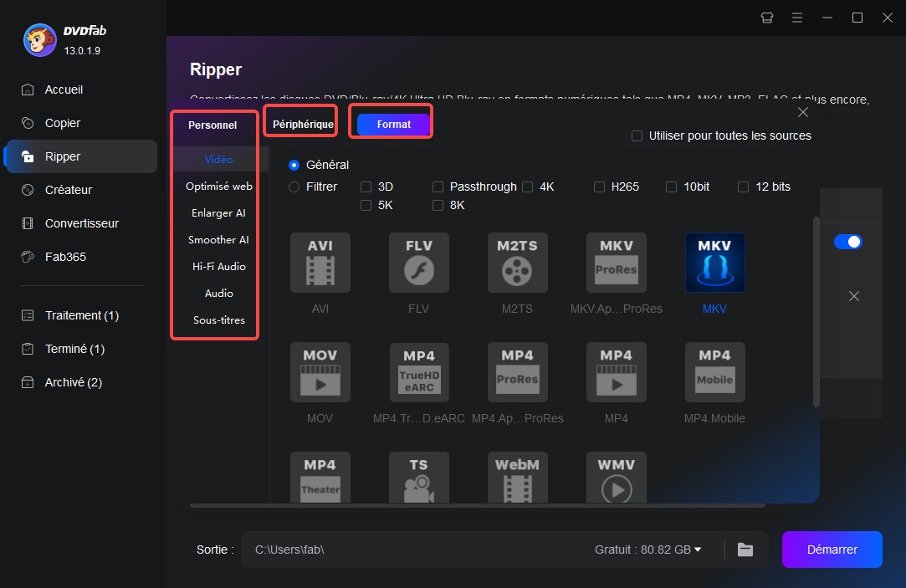The width and height of the screenshot is (906, 588).
Task: Select Vidéo category in list
Action: point(219,160)
